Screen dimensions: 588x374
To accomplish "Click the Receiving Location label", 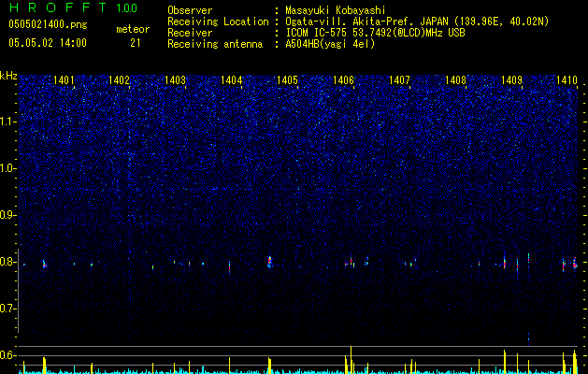I will tap(218, 22).
